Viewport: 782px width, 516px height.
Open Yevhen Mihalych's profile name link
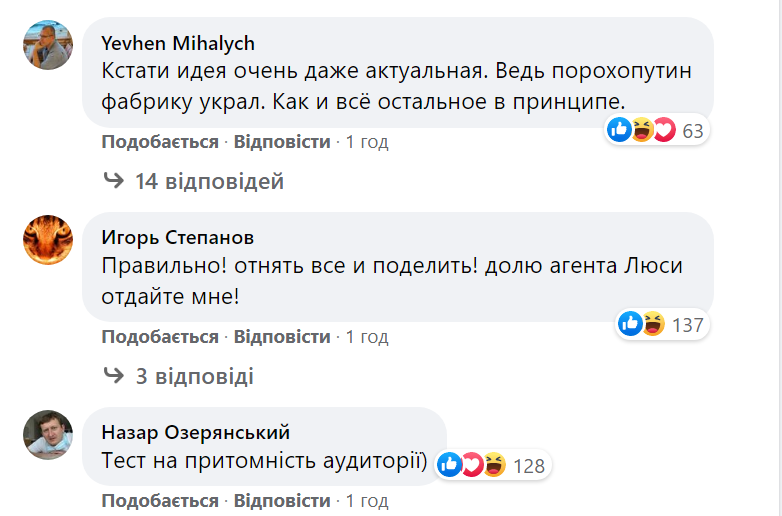(x=178, y=43)
